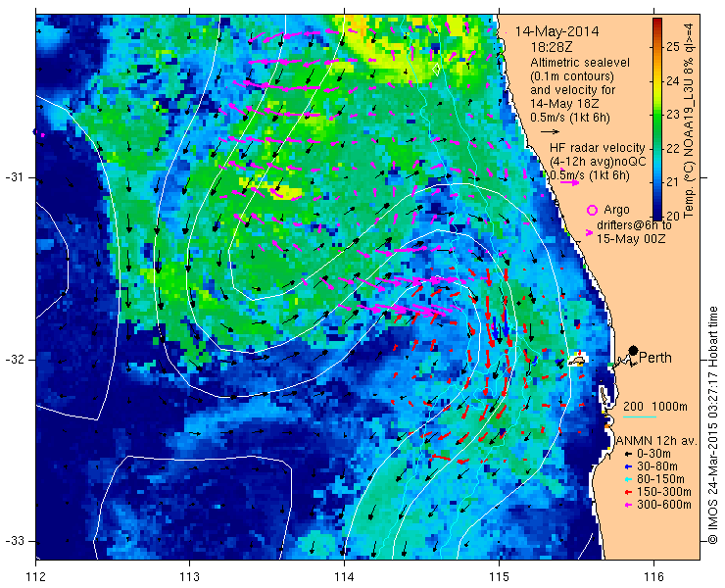
Task: Click the 15-May 00Z text
Action: [631, 239]
